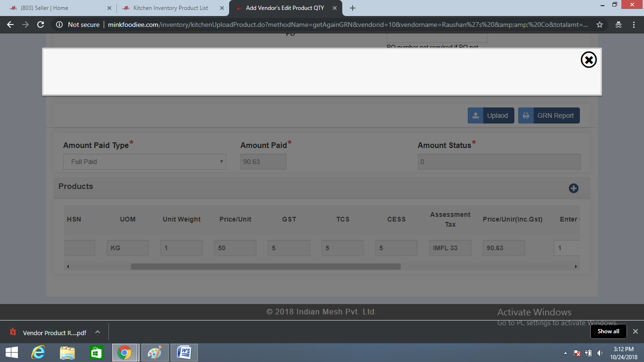This screenshot has height=362, width=644.
Task: Close the Seller Home tab
Action: coord(109,8)
